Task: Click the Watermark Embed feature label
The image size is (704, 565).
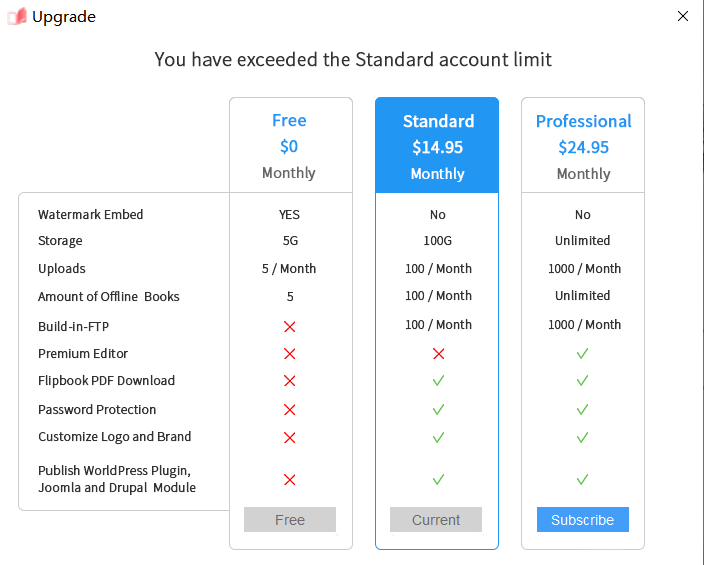Action: pos(91,215)
